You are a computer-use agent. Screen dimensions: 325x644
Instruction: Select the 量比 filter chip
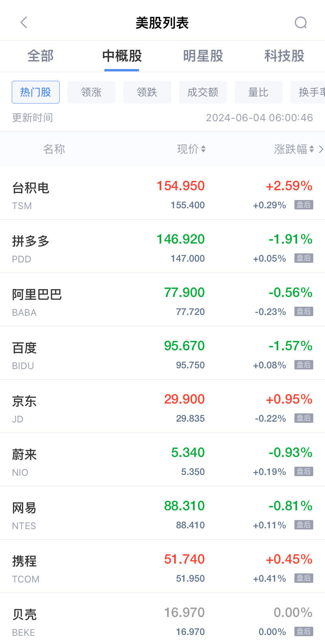coord(258,92)
